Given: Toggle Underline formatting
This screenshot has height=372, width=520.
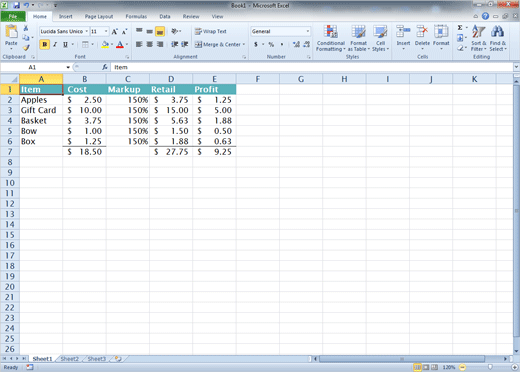Looking at the screenshot, I should 65,44.
